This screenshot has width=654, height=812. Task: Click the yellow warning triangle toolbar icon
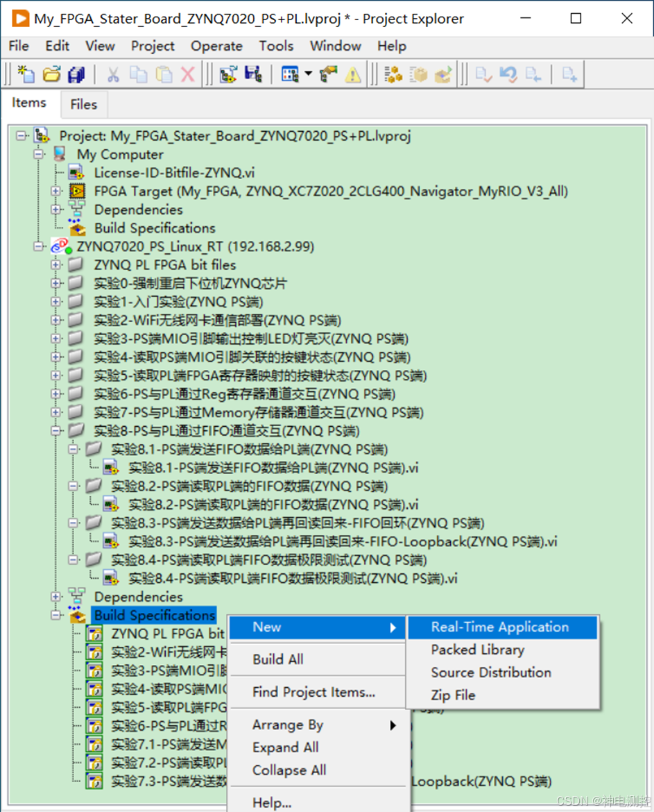353,74
